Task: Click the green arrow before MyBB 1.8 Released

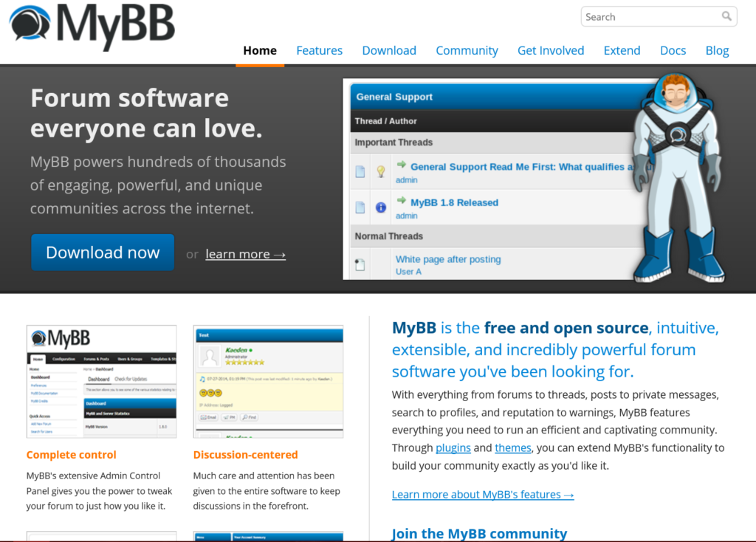Action: click(402, 202)
